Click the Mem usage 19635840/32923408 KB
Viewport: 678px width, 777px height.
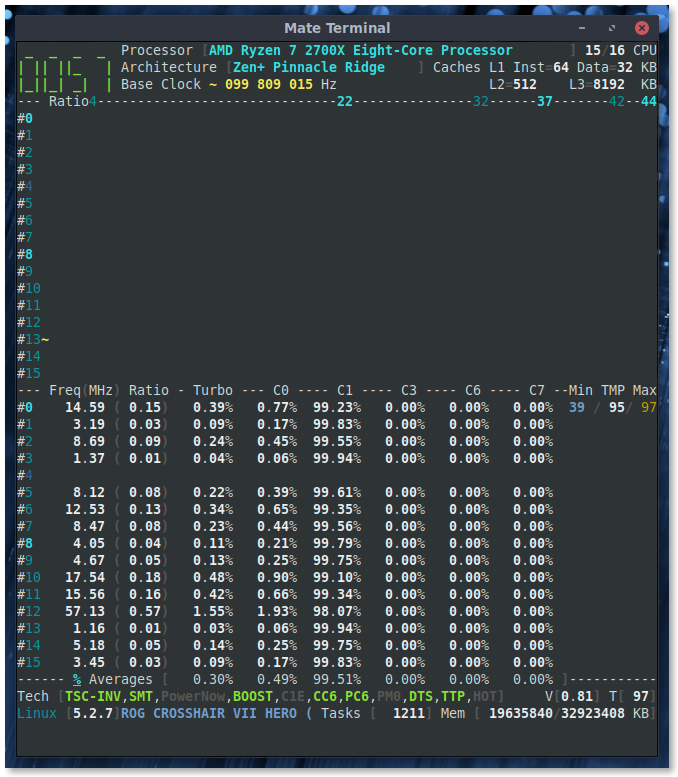pos(568,714)
